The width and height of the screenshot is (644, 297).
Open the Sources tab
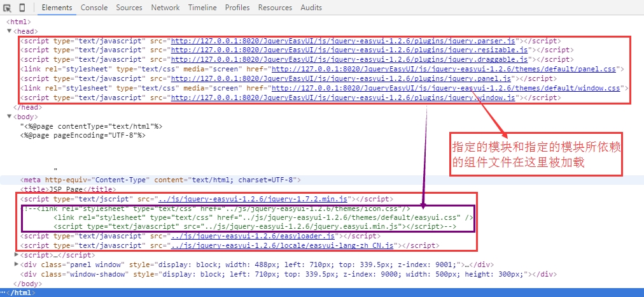tap(129, 8)
